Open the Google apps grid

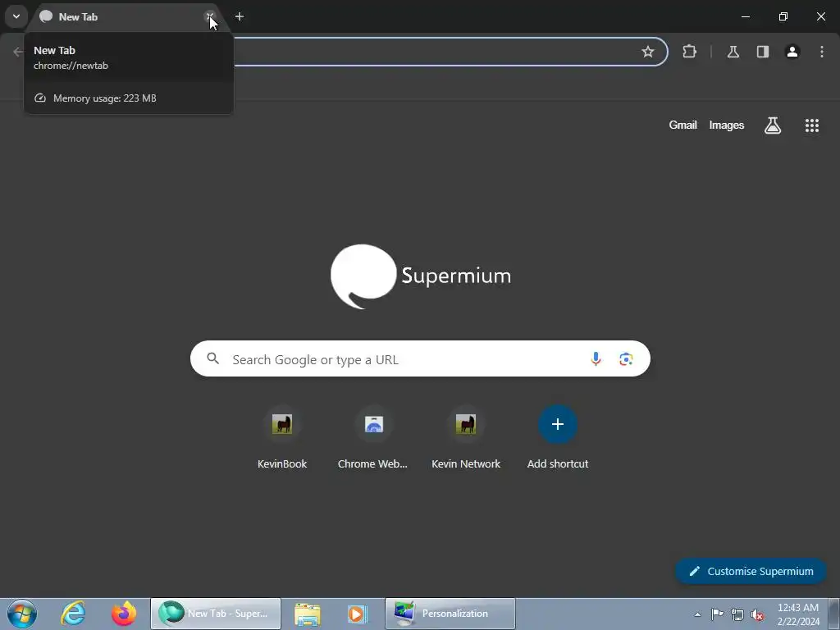tap(811, 126)
